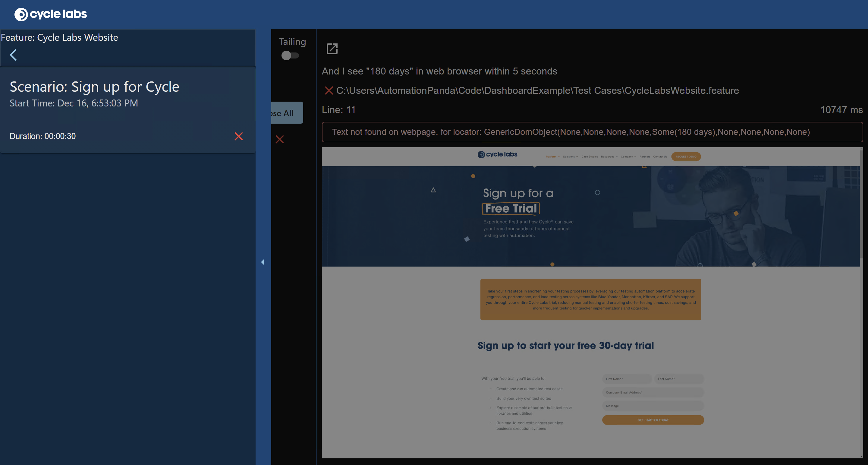Click cycle labs logo inside webpage screenshot

tap(497, 154)
